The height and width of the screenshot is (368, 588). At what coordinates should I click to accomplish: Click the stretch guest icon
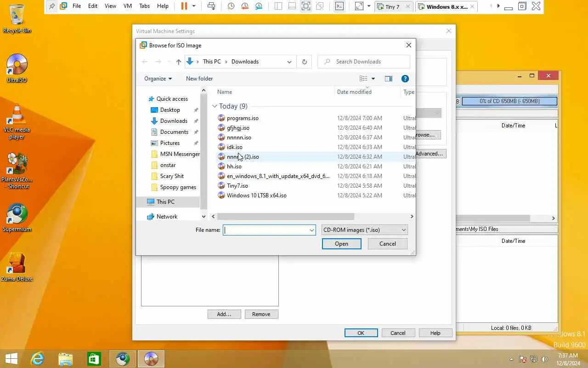point(359,6)
